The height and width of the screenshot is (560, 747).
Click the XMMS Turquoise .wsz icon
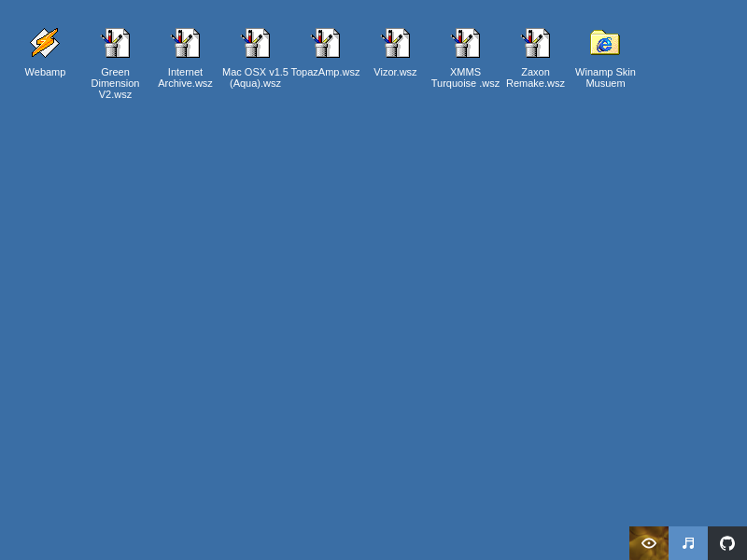pyautogui.click(x=465, y=43)
